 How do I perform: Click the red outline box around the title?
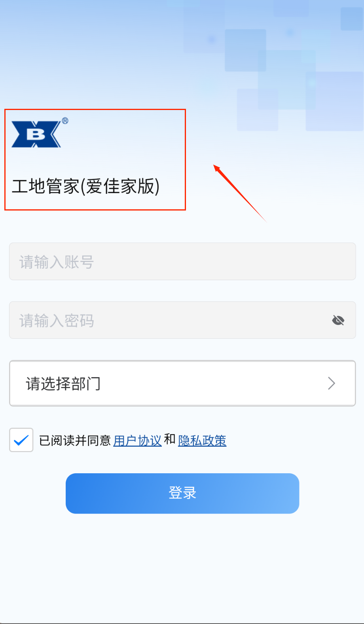95,160
